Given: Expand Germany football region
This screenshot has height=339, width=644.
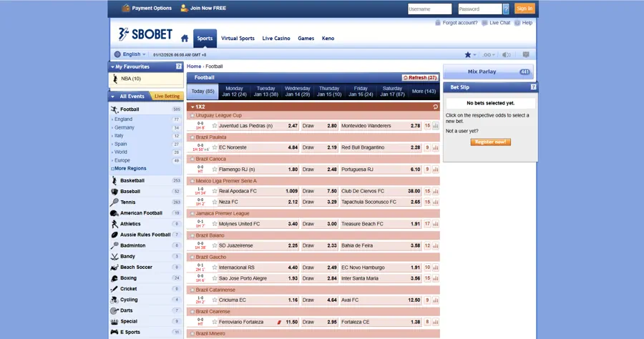Looking at the screenshot, I should [x=124, y=127].
